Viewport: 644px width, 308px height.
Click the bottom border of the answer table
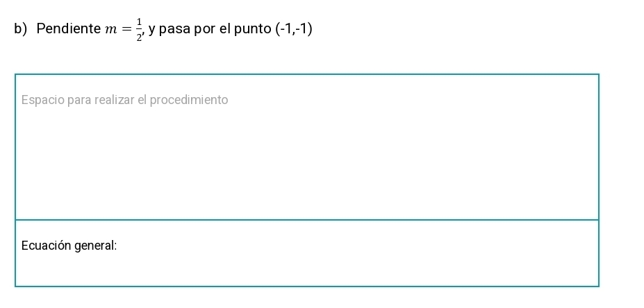click(307, 286)
